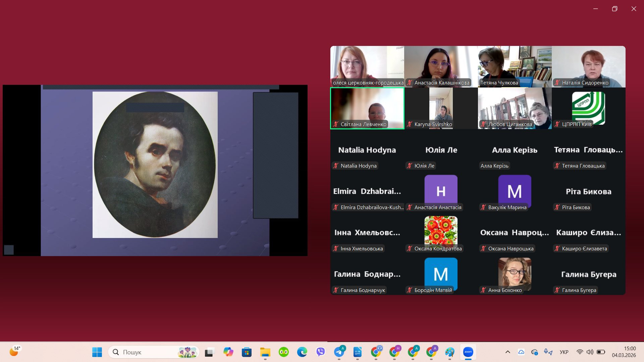644x362 pixels.
Task: Open the Wi-Fi network settings
Action: point(580,352)
